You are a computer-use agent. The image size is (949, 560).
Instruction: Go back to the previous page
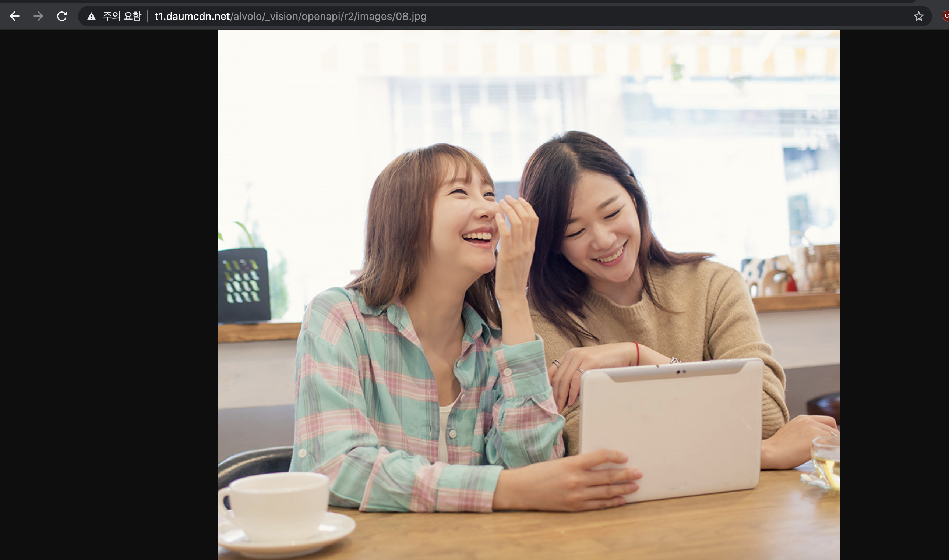coord(14,16)
